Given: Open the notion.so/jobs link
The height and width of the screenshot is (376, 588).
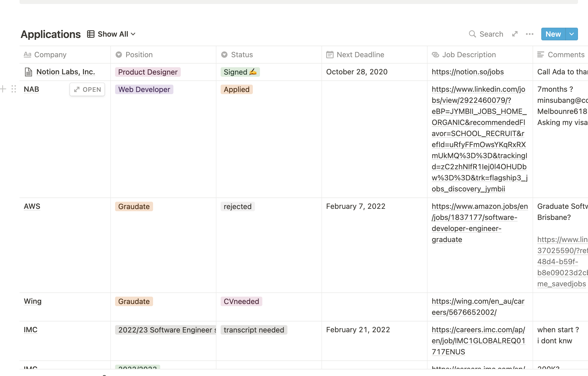Looking at the screenshot, I should click(x=468, y=72).
